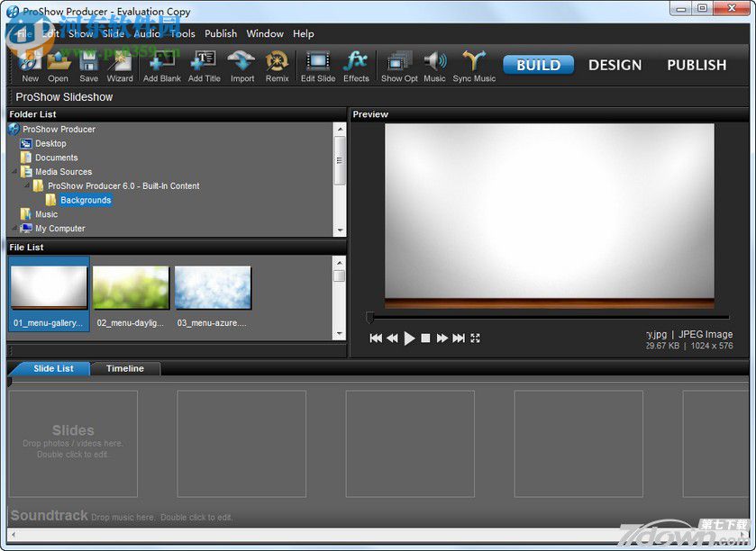Click the Sync Music icon

pyautogui.click(x=473, y=65)
